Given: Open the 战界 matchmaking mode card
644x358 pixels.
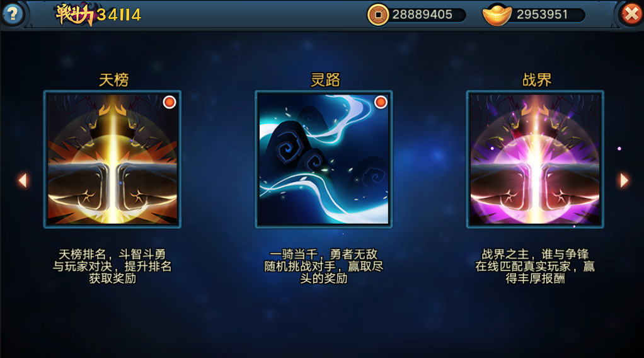Looking at the screenshot, I should click(x=535, y=159).
